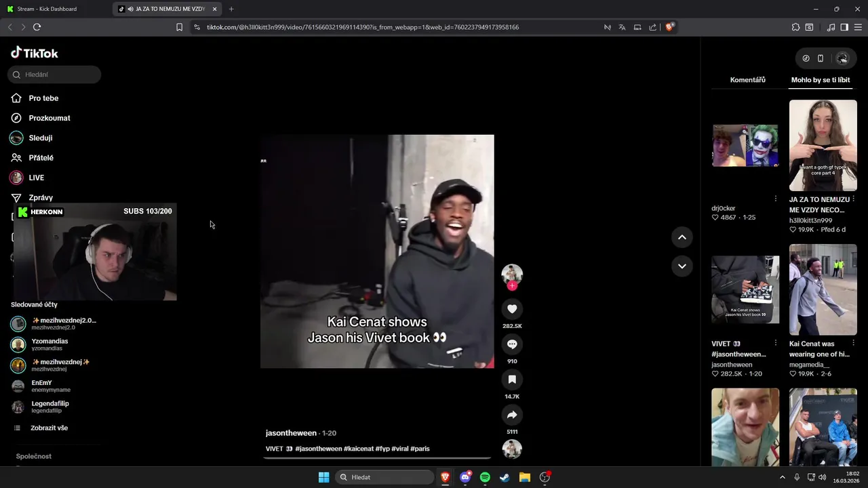Follow creator via red plus badge
This screenshot has width=868, height=488.
tap(512, 285)
